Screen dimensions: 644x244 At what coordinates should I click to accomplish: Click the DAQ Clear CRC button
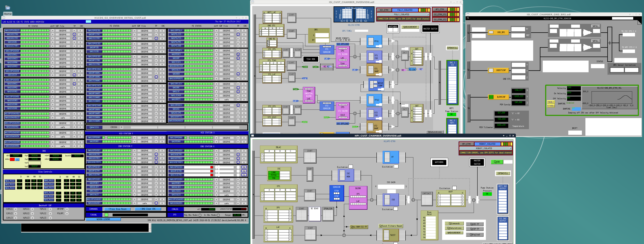pos(148,209)
